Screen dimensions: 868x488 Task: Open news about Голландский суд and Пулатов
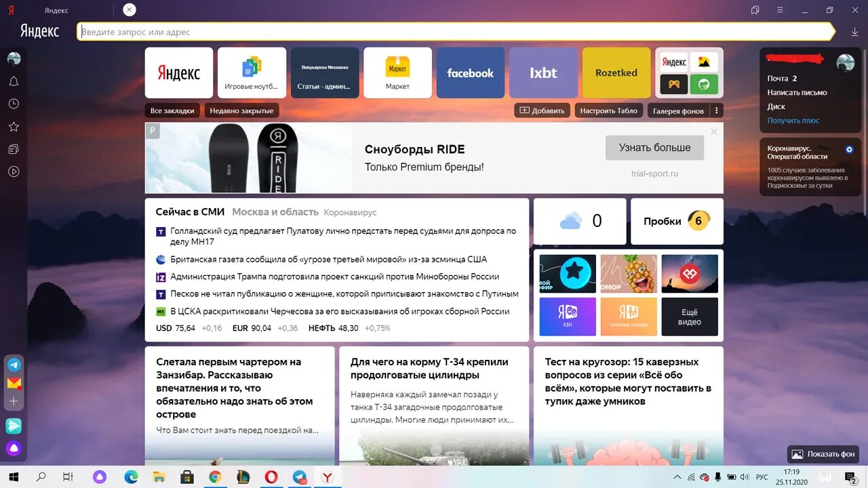(x=343, y=236)
